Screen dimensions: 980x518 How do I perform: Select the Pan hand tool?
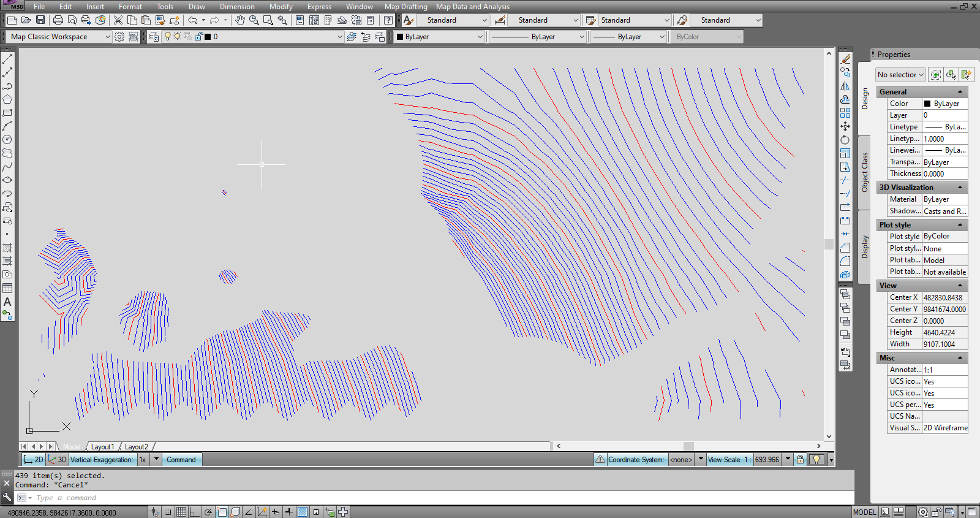point(239,20)
